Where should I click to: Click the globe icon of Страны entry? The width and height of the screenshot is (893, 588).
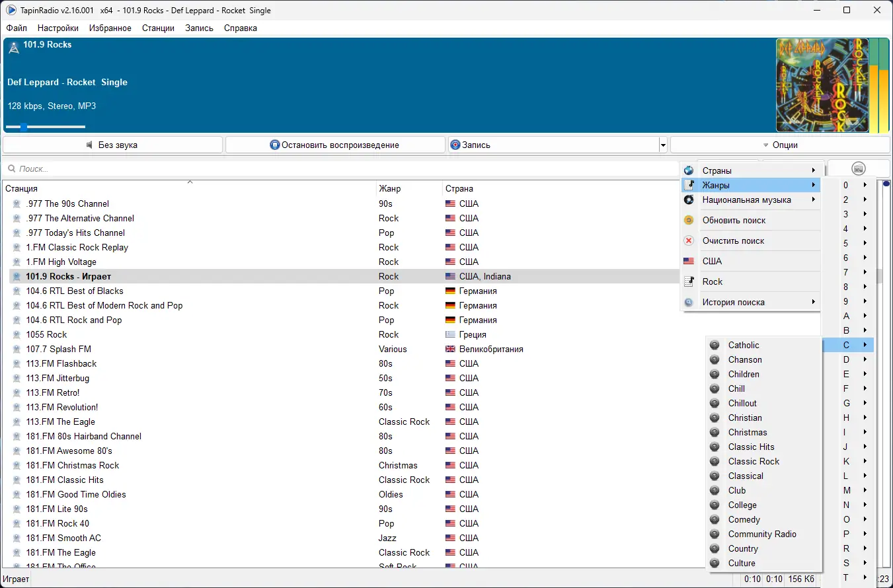coord(689,170)
